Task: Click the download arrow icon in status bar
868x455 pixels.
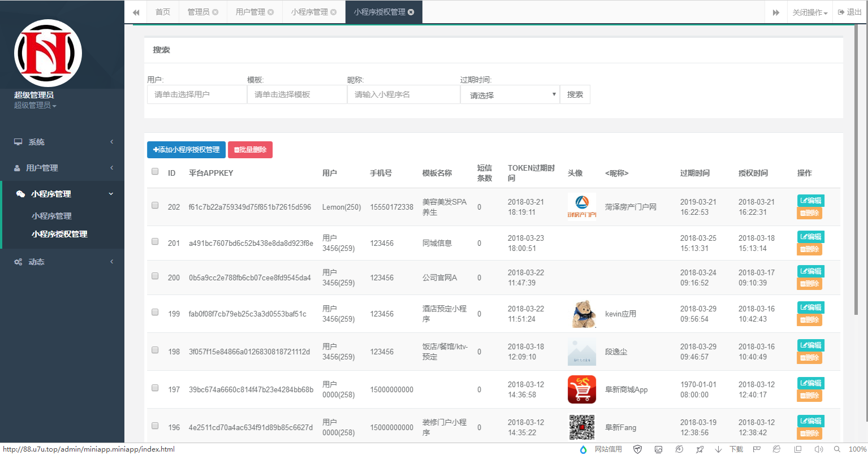Action: click(x=716, y=448)
